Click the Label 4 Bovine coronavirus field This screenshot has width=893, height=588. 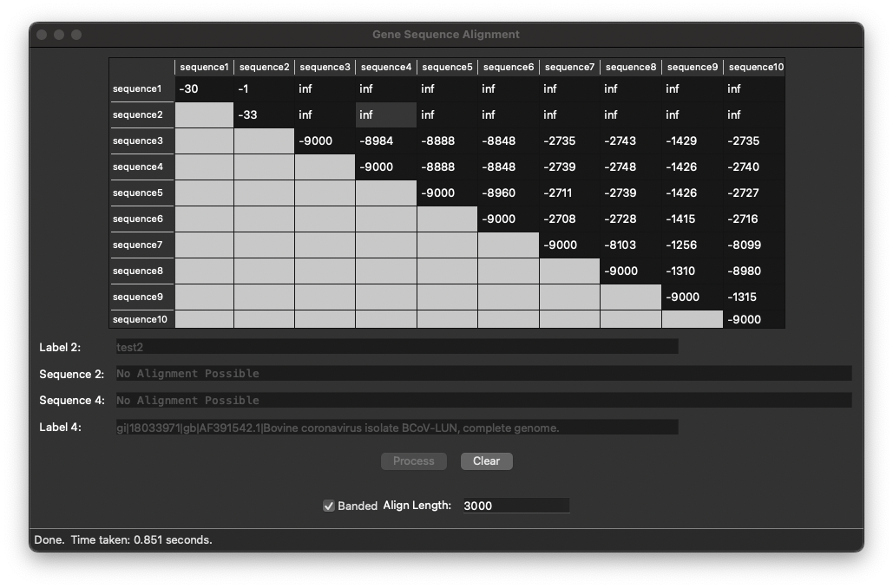(x=397, y=428)
